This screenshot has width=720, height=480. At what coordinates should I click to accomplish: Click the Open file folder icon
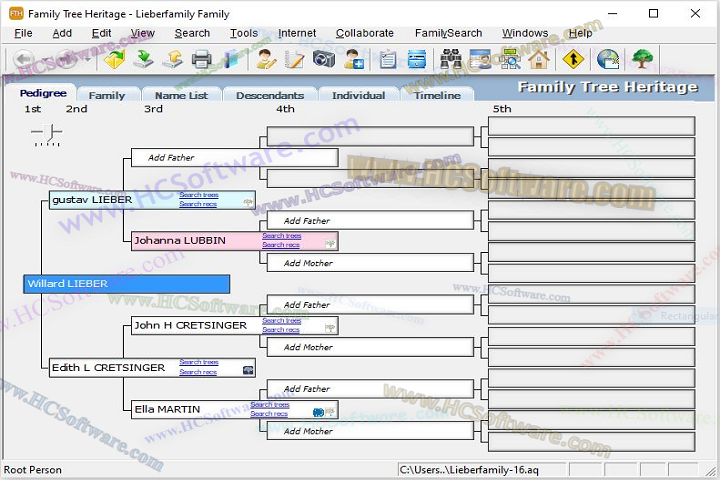point(114,59)
